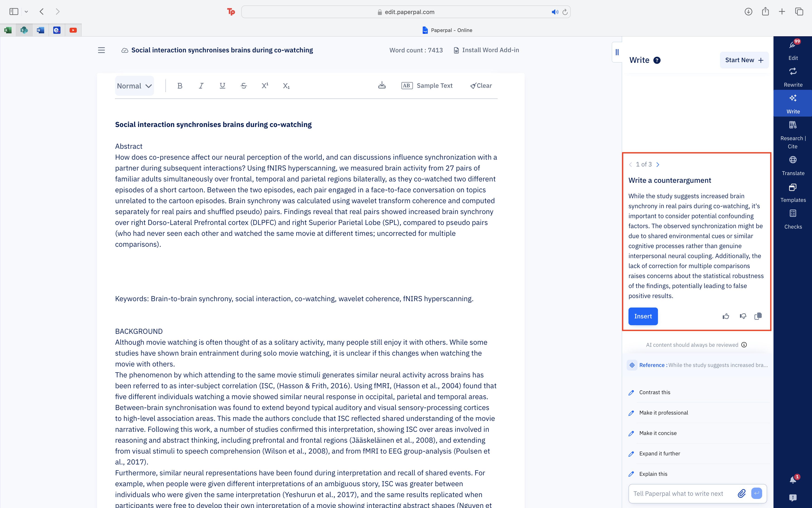Submit prompt with send arrow button
Screen dimensions: 812x508
tap(757, 493)
